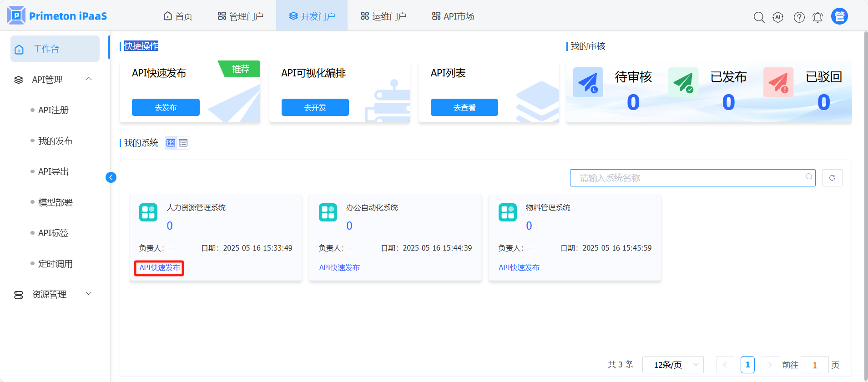Screen dimensions: 868x382
Task: Open the 12条/页 page size dropdown
Action: point(672,365)
